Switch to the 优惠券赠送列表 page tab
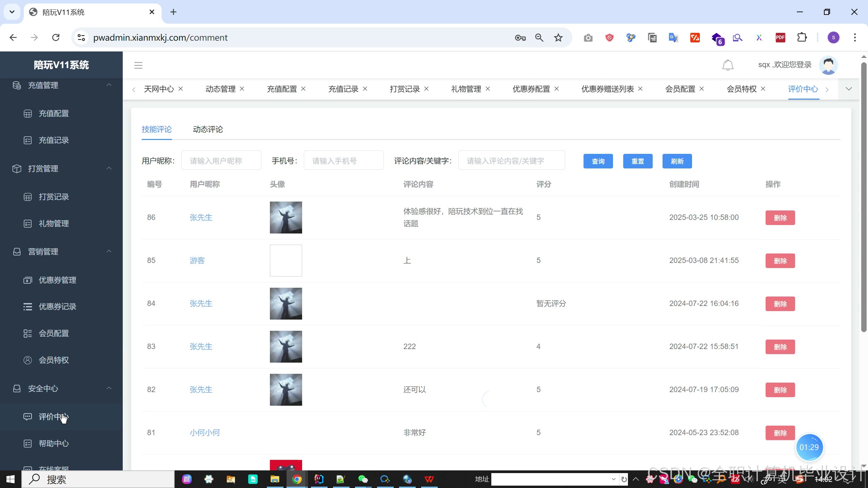 [608, 89]
